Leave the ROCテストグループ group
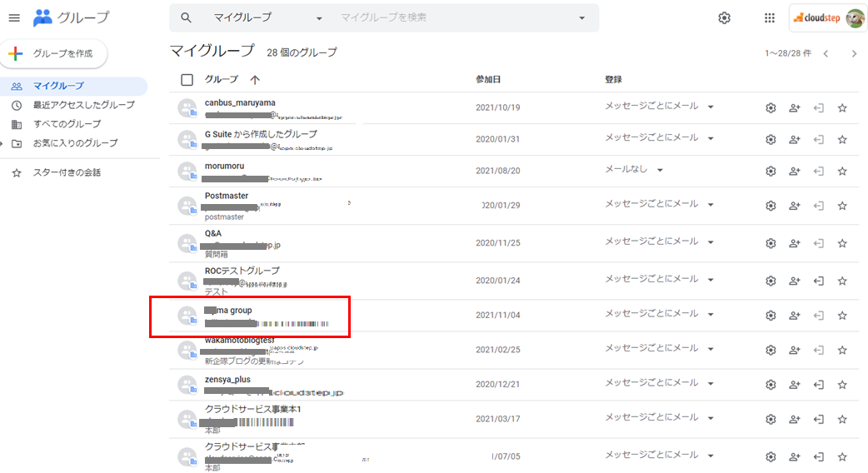 818,281
